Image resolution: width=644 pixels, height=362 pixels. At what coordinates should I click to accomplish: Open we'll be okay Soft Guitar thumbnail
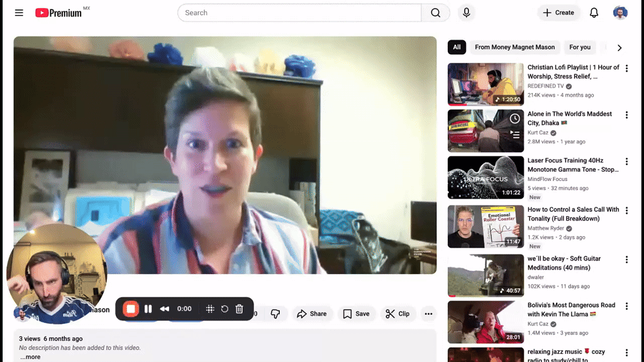tap(486, 275)
